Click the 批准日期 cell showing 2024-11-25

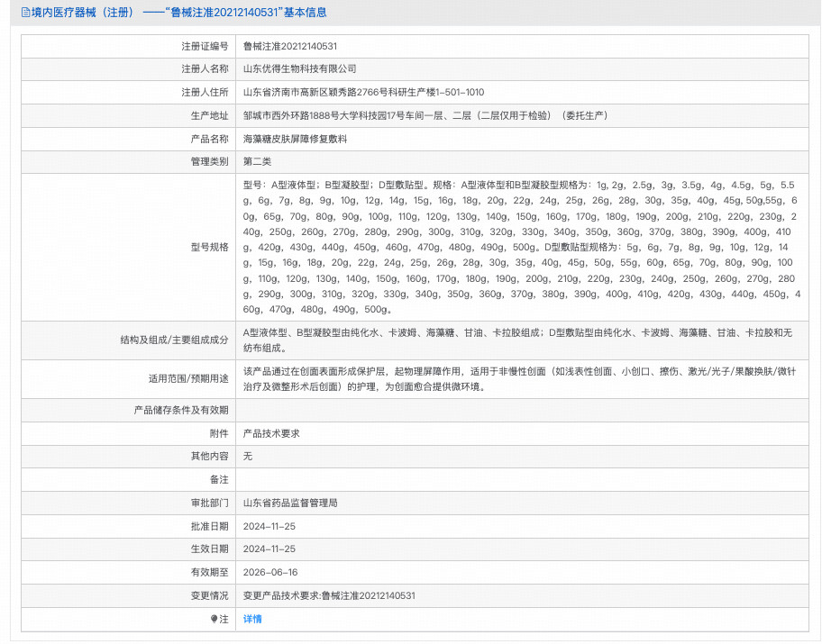[x=269, y=523]
